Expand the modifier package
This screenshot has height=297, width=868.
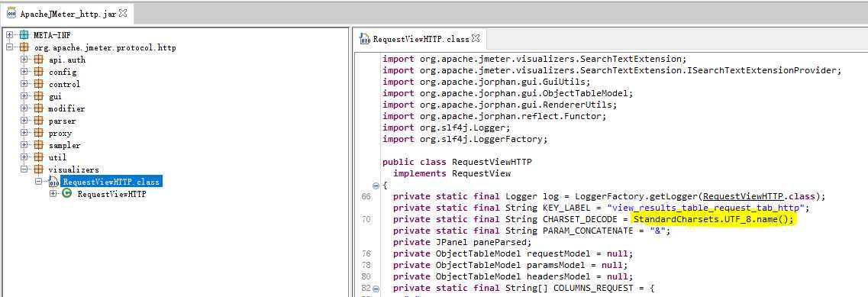click(x=24, y=108)
